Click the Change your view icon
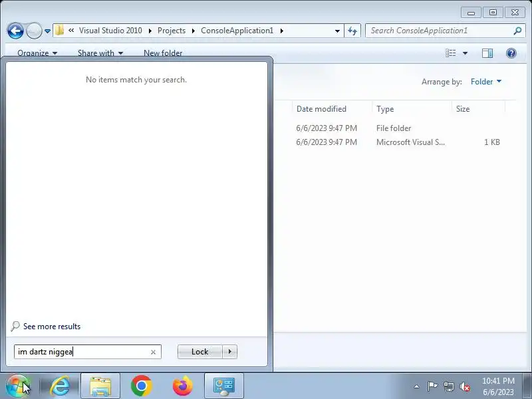532x399 pixels. pyautogui.click(x=451, y=53)
